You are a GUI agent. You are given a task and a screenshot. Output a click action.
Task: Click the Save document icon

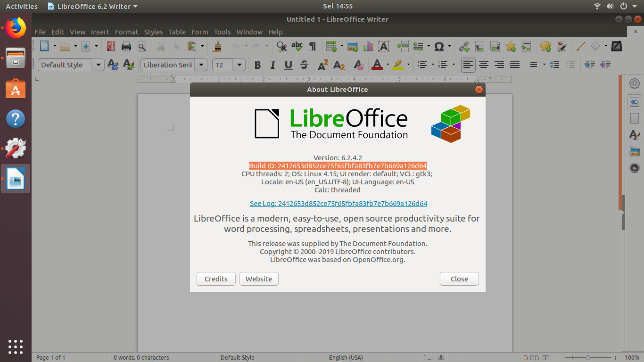click(x=86, y=46)
